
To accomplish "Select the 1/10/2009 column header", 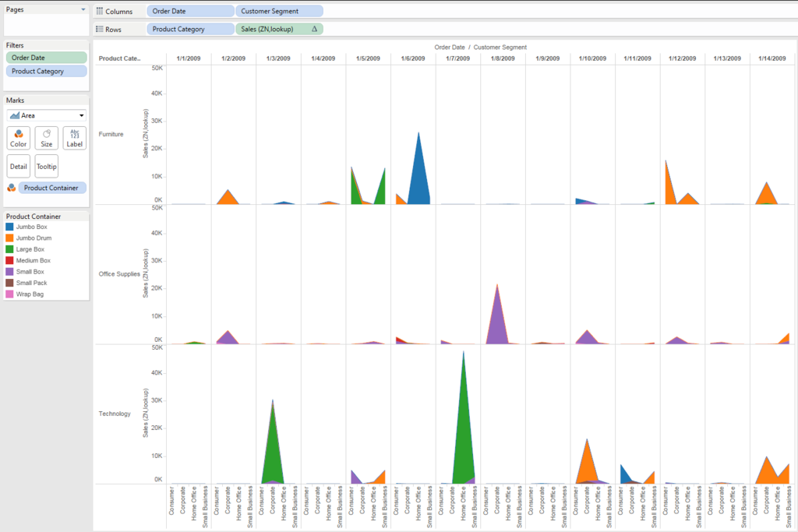I will coord(592,58).
